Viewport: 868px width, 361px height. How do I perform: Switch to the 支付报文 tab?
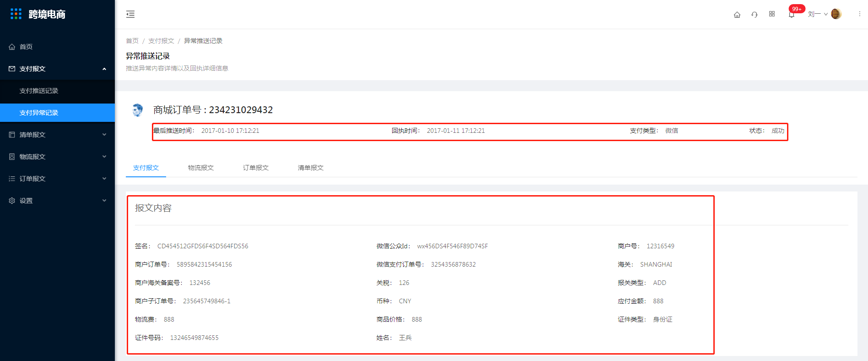pyautogui.click(x=146, y=168)
